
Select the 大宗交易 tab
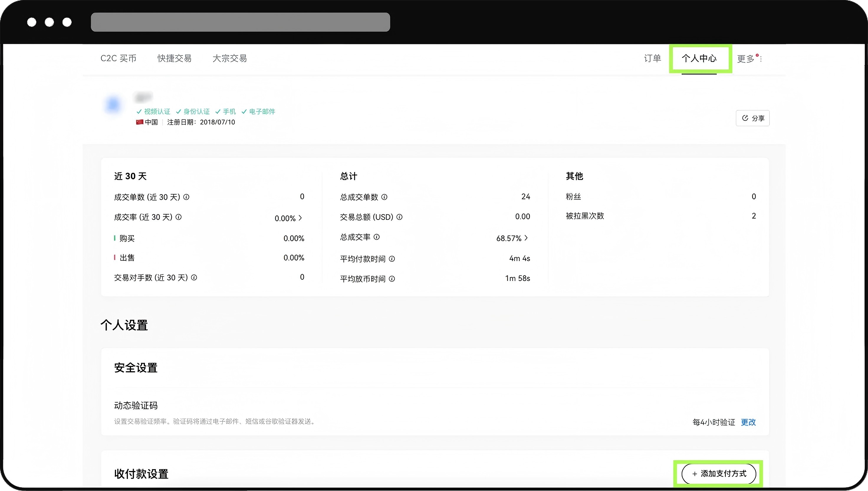[x=229, y=58]
